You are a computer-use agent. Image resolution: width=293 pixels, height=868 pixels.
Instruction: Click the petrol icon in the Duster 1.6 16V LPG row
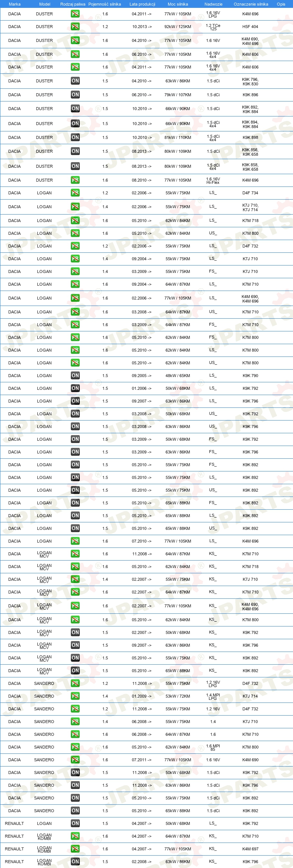(75, 14)
